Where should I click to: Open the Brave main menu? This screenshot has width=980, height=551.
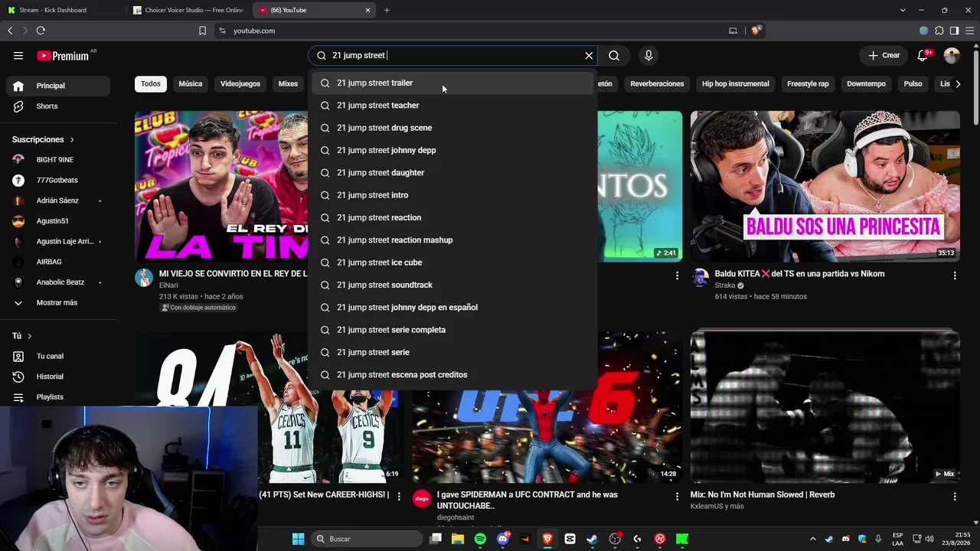pos(969,31)
